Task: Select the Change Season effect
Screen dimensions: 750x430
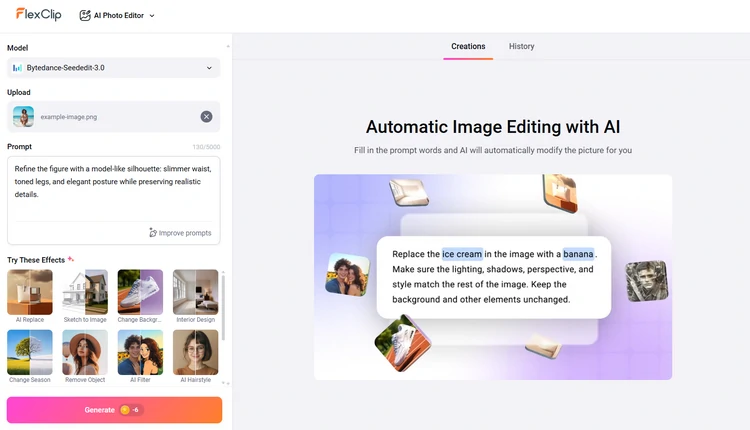Action: coord(30,356)
